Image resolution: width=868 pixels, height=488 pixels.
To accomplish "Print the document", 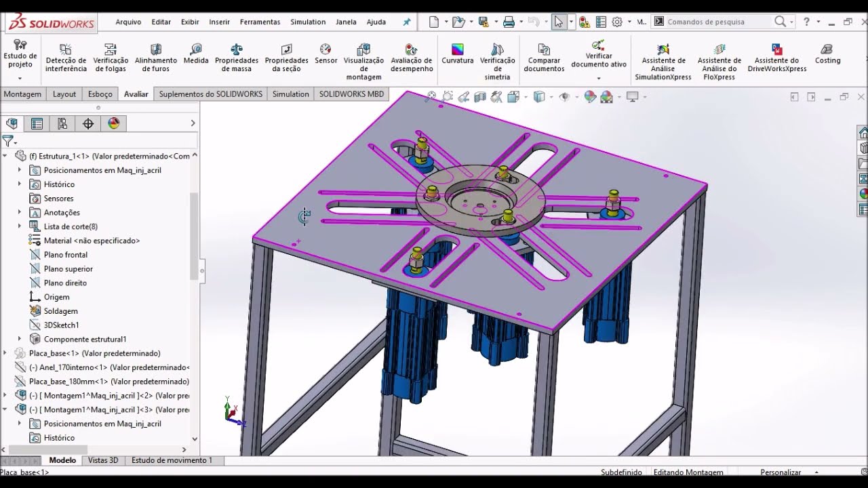I will (x=509, y=22).
